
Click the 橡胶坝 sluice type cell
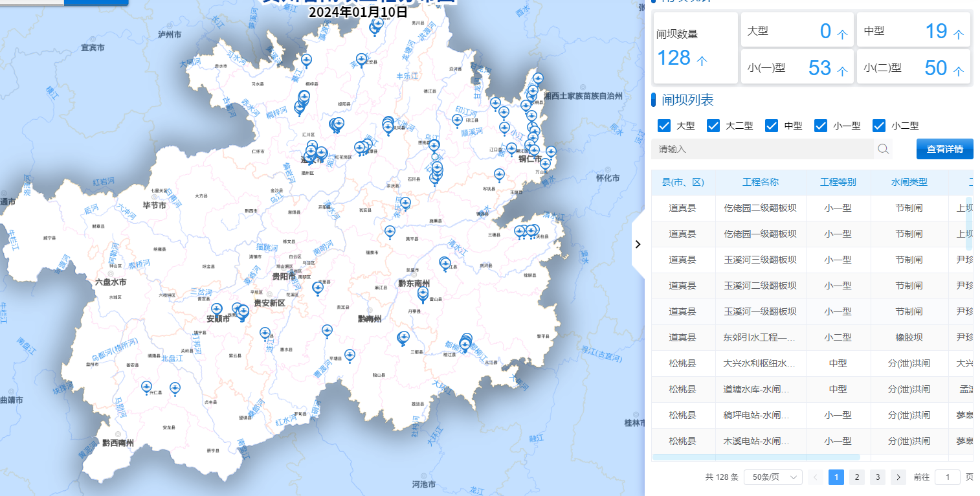coord(909,337)
